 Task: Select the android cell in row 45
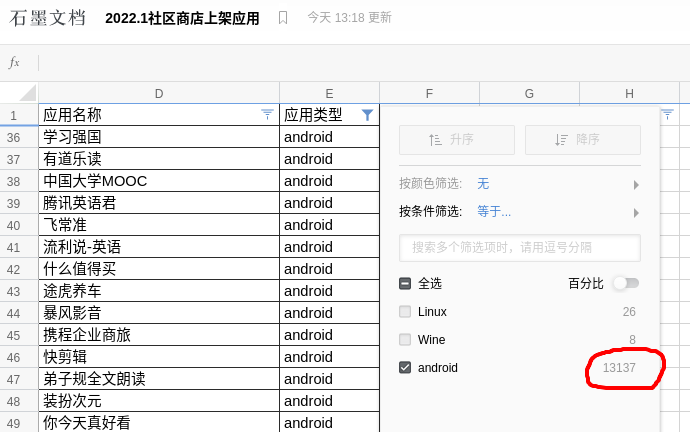coord(329,335)
